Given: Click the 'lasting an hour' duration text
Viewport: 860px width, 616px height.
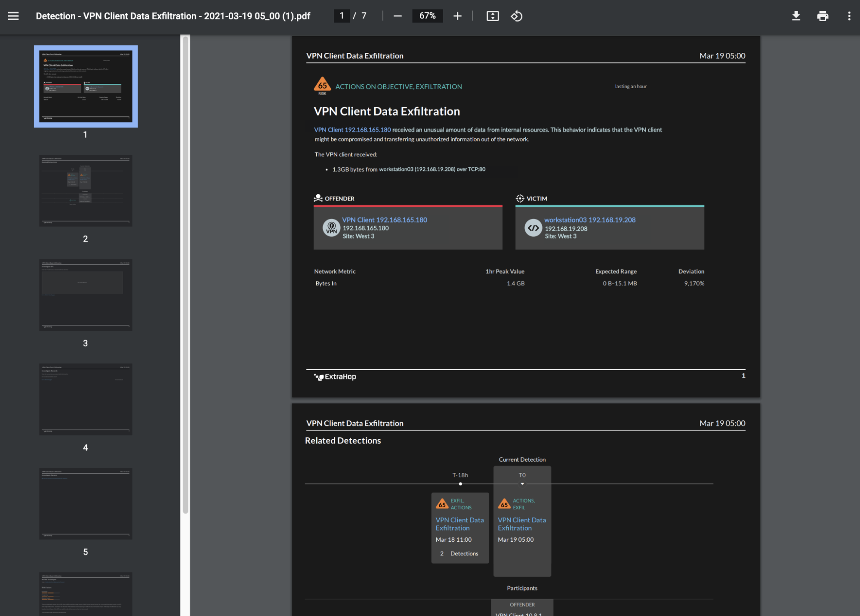Looking at the screenshot, I should click(631, 86).
